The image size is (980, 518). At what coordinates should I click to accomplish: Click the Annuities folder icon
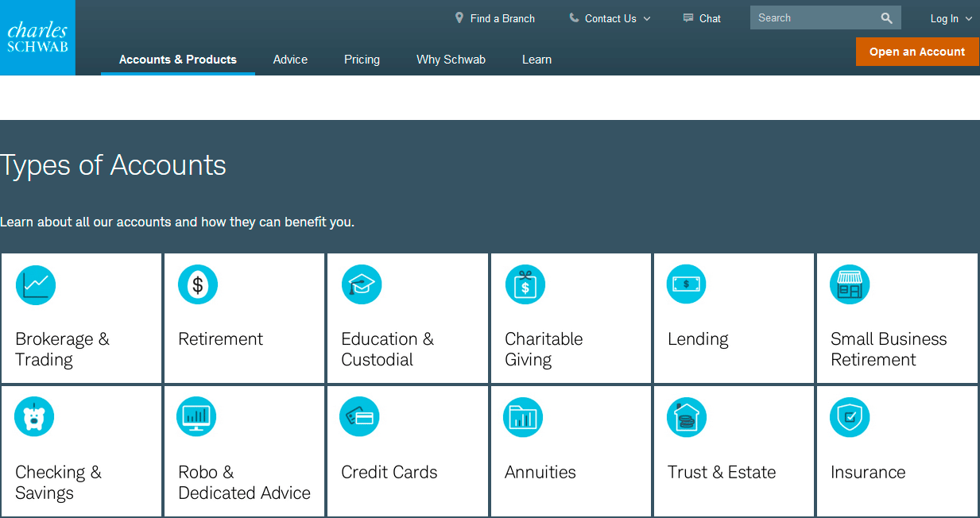523,416
